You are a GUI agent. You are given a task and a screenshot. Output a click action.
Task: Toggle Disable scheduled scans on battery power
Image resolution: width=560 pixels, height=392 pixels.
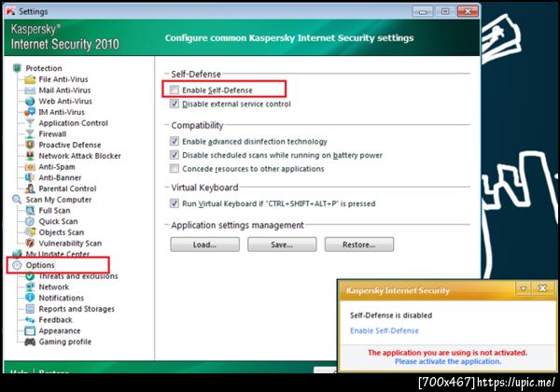(x=175, y=155)
